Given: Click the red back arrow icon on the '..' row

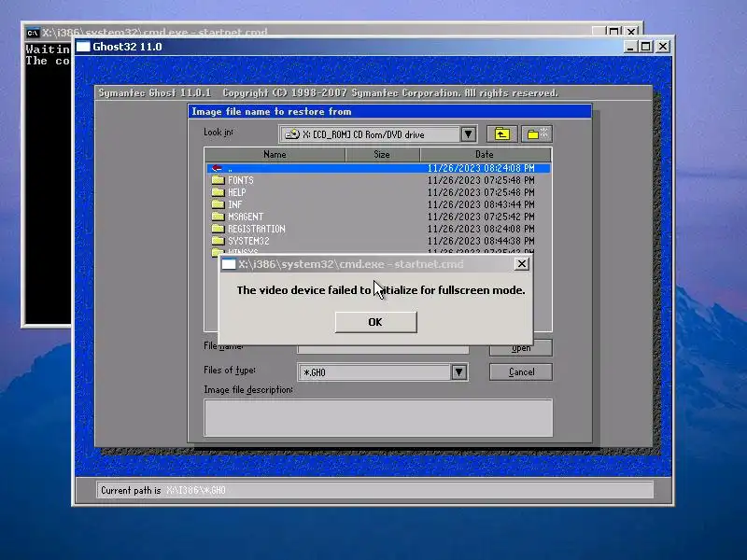Looking at the screenshot, I should tap(217, 168).
